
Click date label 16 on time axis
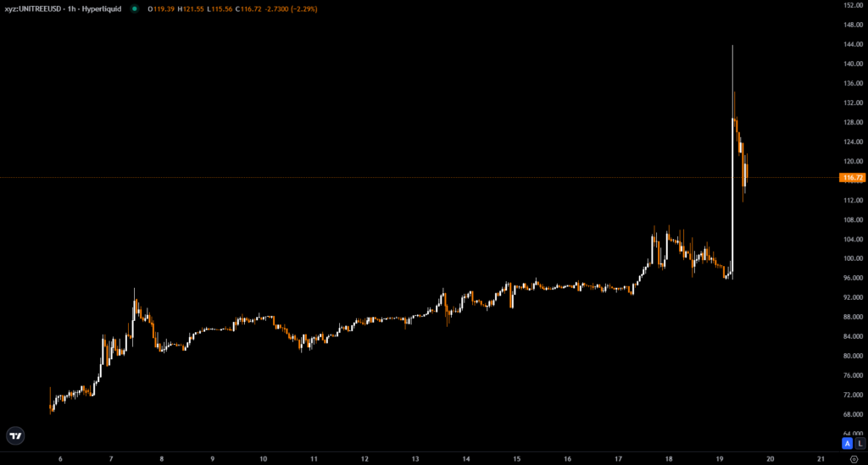pos(567,459)
